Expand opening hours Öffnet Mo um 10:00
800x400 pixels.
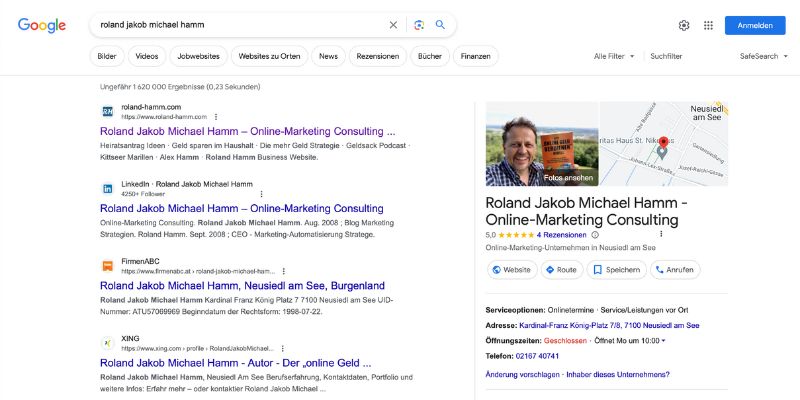coord(630,340)
